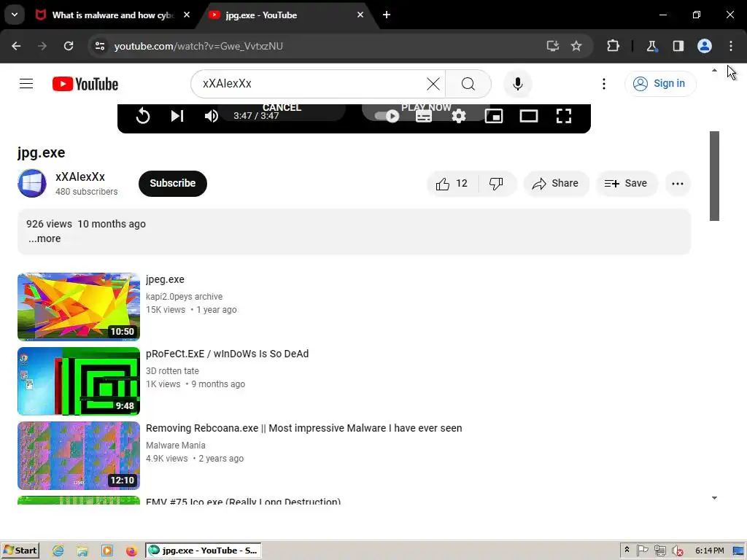Launch Internet Explorer from taskbar
Screen dimensions: 747x560
[58, 551]
